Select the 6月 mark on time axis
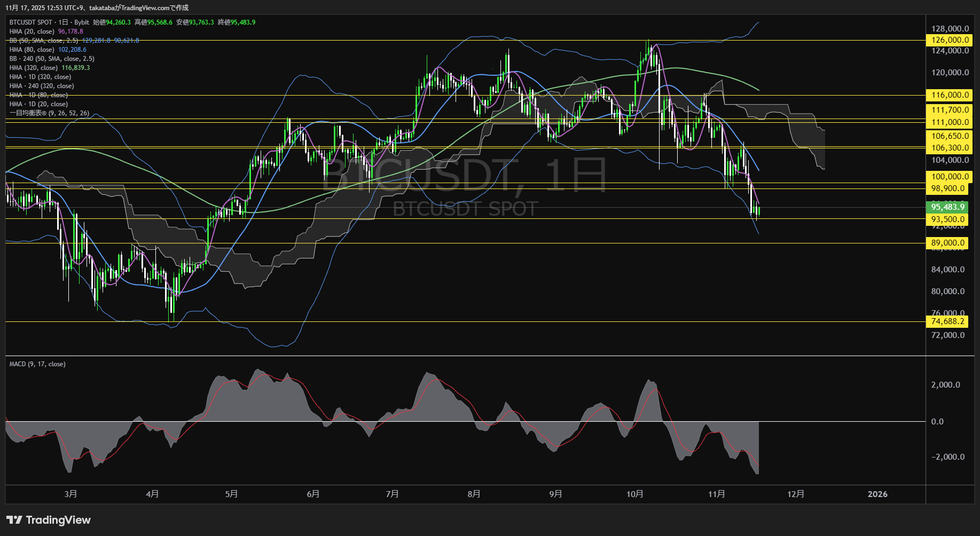Image resolution: width=980 pixels, height=536 pixels. [x=313, y=494]
